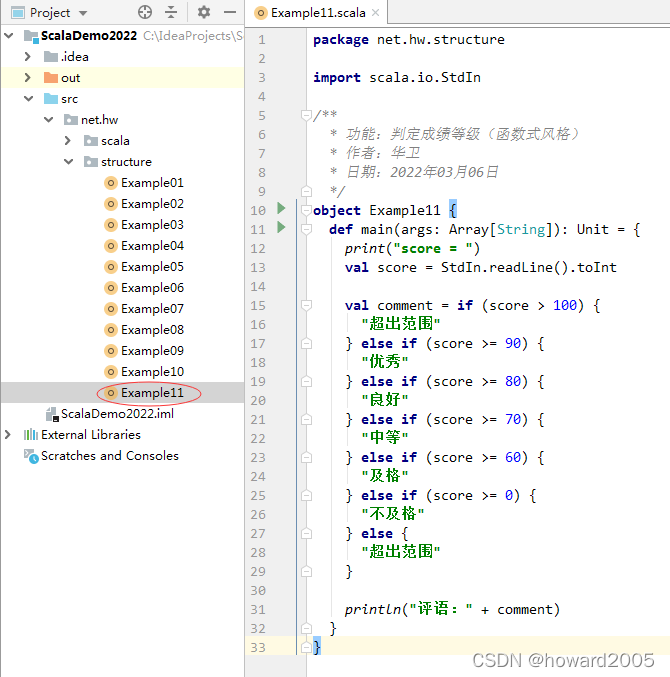Click run gutter icon for main method

281,227
